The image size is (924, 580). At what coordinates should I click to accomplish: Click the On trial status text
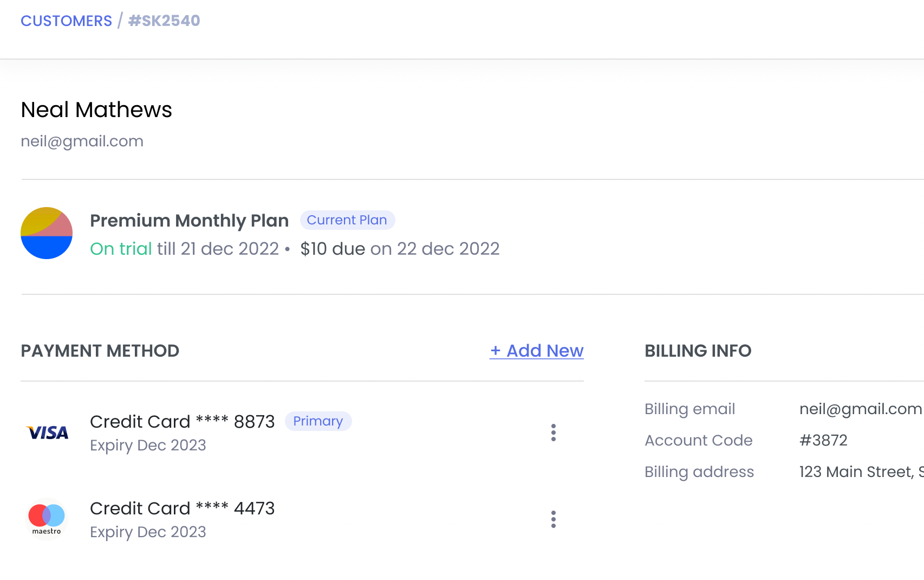(121, 249)
